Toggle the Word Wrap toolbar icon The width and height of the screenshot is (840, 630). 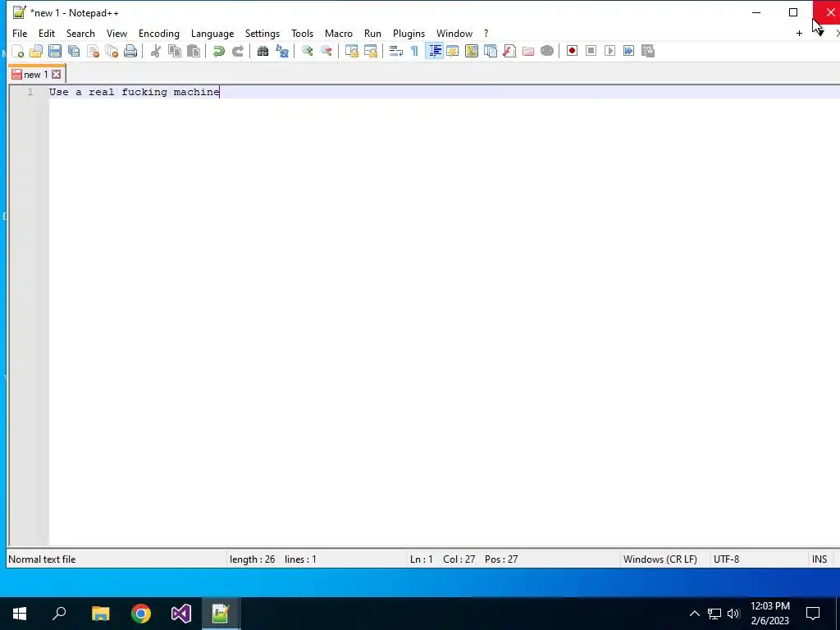(x=396, y=51)
